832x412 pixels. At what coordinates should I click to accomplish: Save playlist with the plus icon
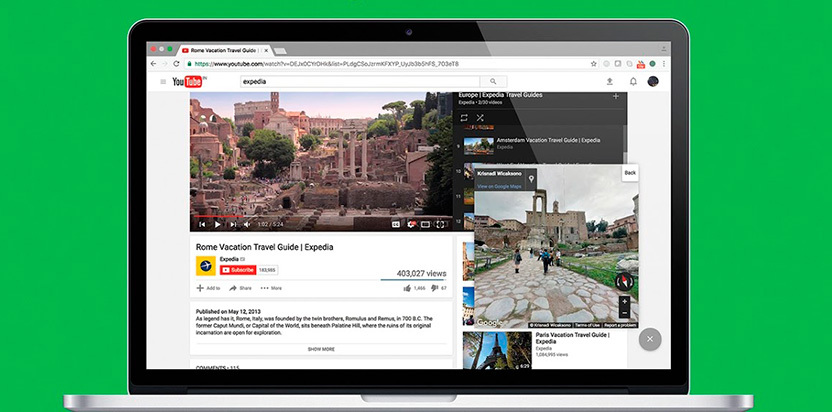pos(616,96)
